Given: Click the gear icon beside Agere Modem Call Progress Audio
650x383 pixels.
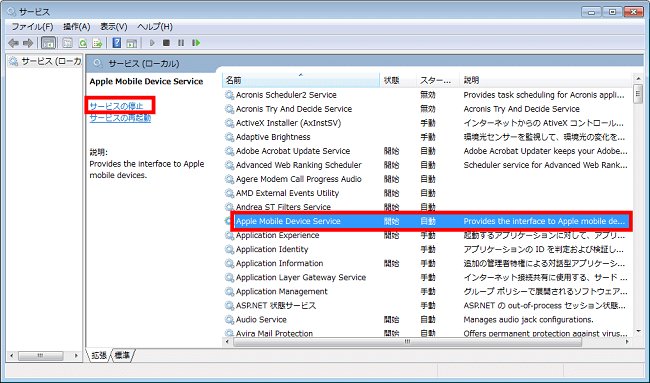Looking at the screenshot, I should [229, 179].
